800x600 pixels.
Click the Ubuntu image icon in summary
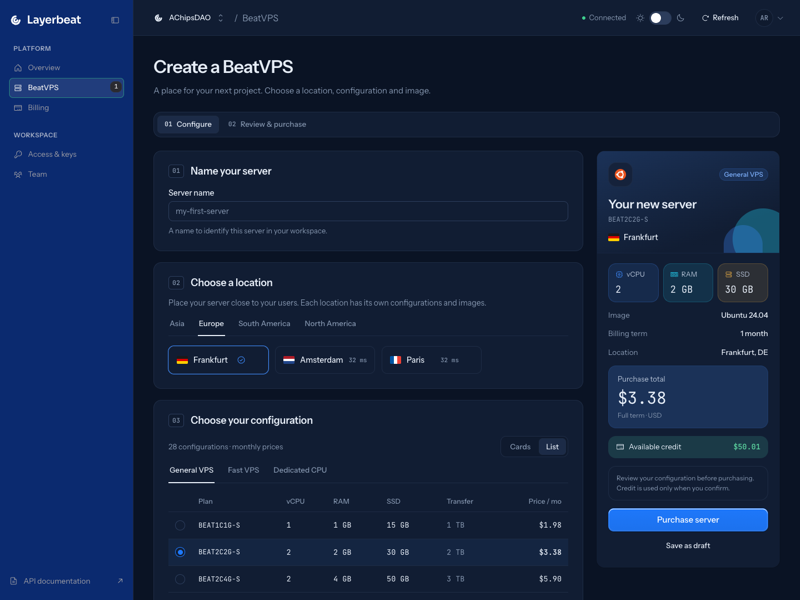[620, 174]
